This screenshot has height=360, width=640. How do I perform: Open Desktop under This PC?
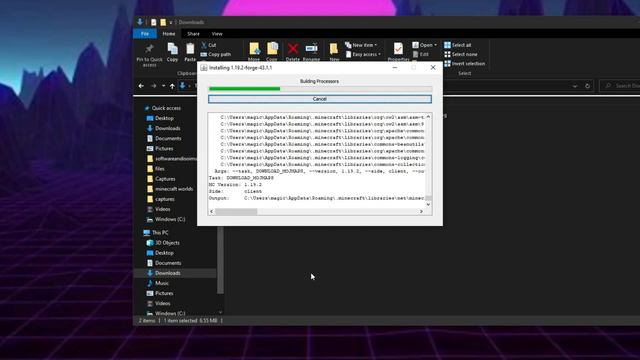(164, 253)
